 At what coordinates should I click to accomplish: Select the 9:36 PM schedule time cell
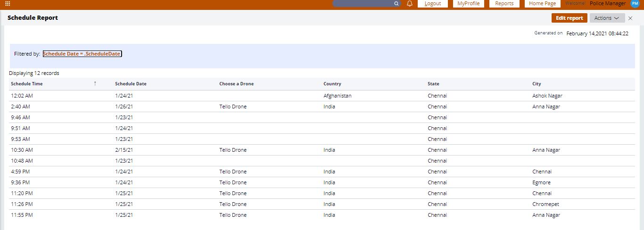coord(20,182)
